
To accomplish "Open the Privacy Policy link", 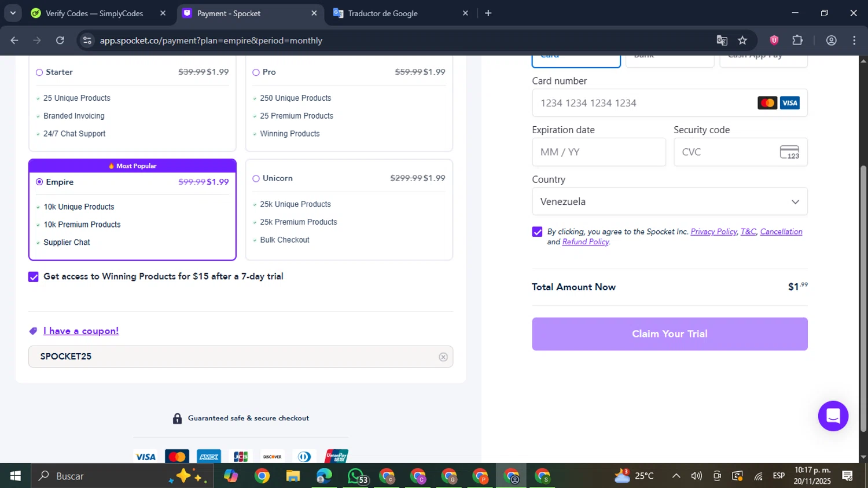I will [x=713, y=232].
